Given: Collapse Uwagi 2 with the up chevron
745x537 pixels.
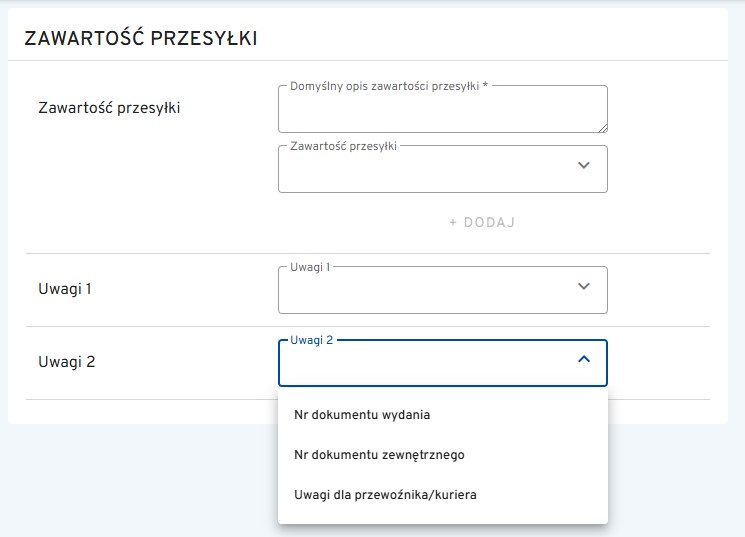Looking at the screenshot, I should coord(585,359).
